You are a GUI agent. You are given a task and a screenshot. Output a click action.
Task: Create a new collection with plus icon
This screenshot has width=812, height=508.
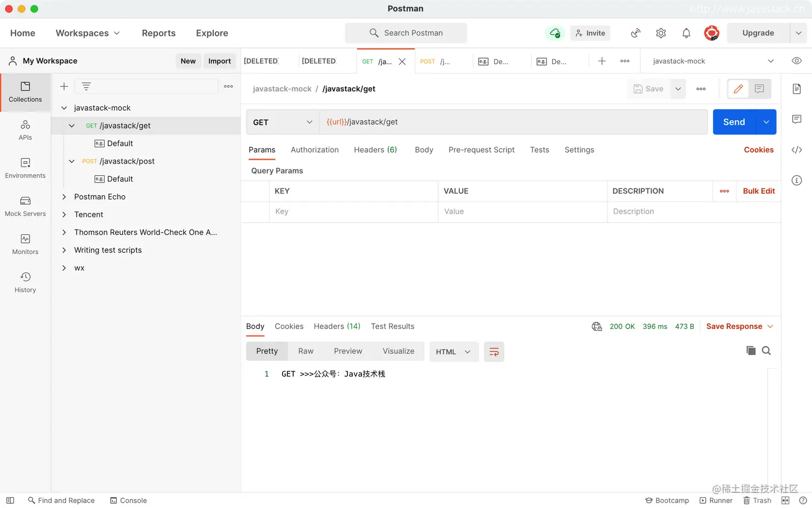pos(64,87)
